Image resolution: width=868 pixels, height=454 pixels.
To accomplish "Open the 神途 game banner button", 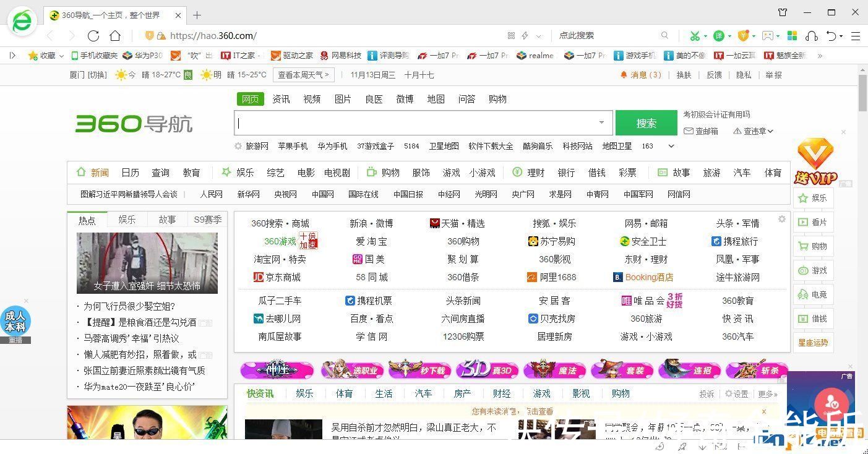I will pyautogui.click(x=277, y=370).
